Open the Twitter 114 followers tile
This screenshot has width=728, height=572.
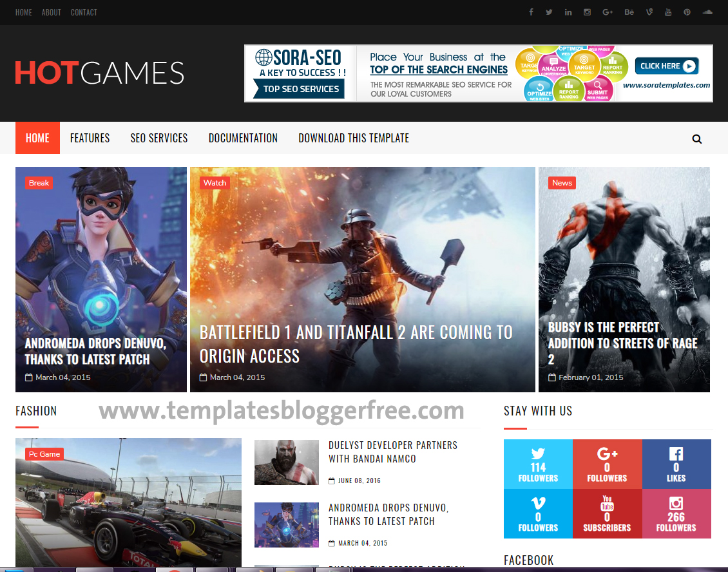[538, 464]
